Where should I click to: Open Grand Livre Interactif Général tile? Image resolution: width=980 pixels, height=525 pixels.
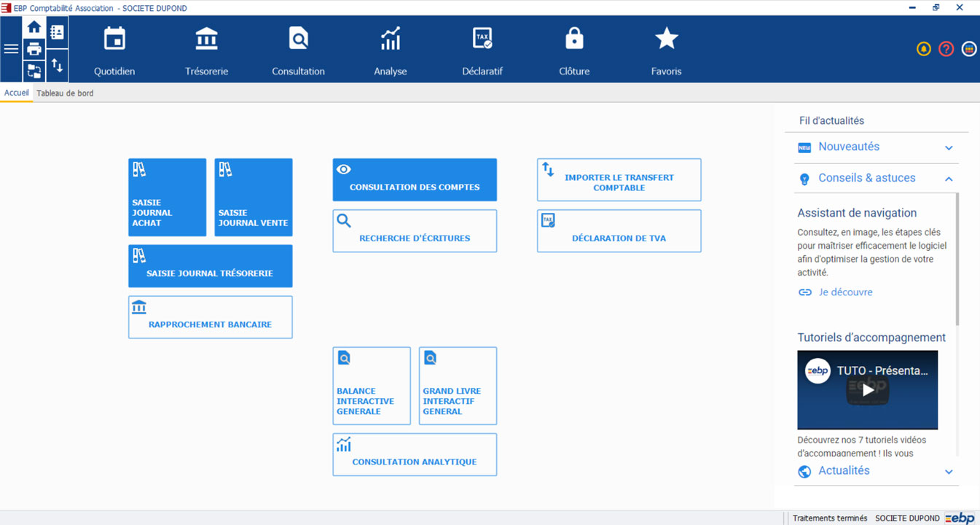tap(458, 386)
